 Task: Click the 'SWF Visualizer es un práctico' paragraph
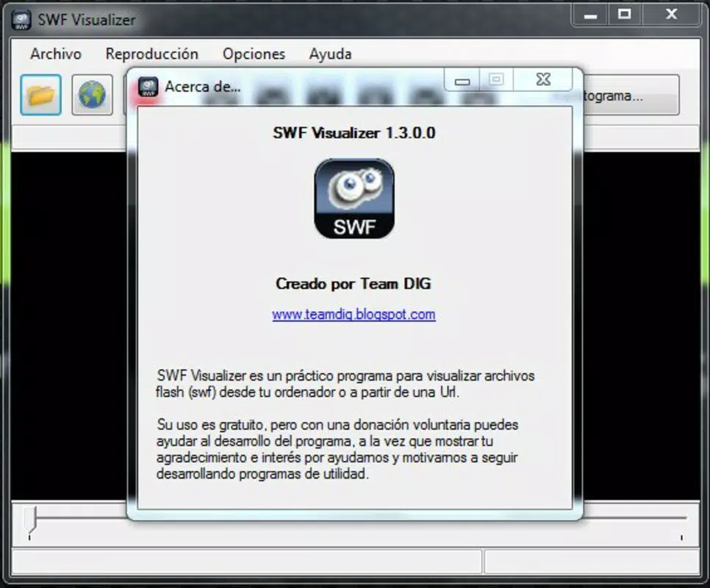coord(345,384)
